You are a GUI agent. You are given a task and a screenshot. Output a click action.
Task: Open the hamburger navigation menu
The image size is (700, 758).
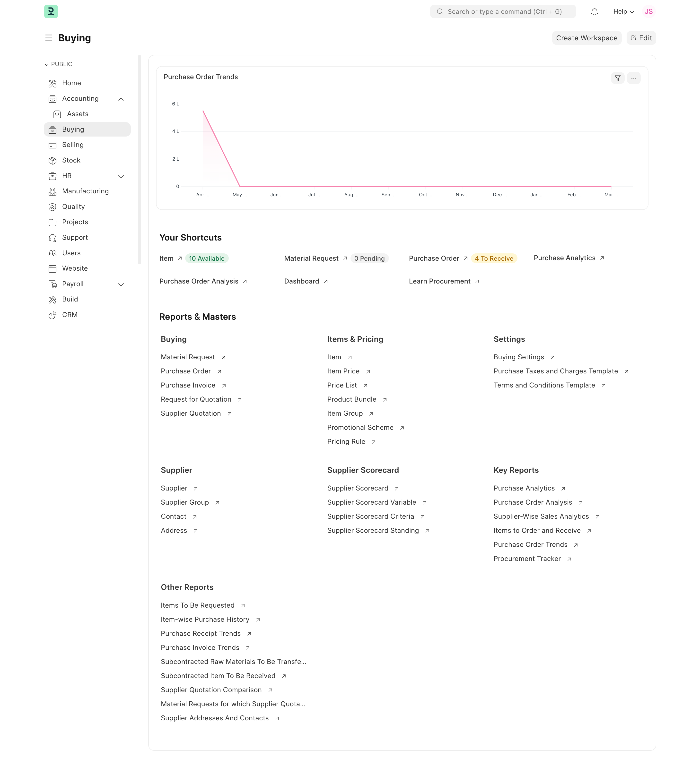pos(48,38)
